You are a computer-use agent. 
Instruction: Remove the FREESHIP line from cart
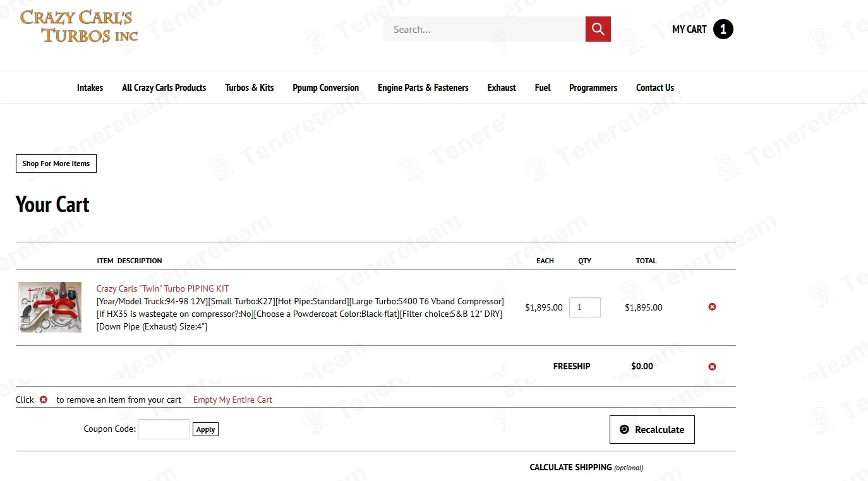click(712, 367)
